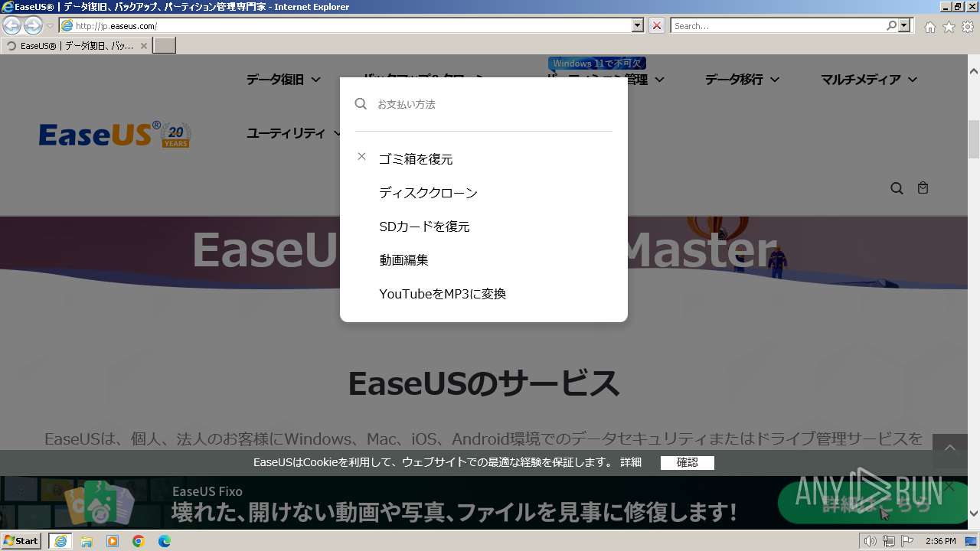The height and width of the screenshot is (551, 980).
Task: Click page scrollbar up arrow
Action: [x=974, y=70]
